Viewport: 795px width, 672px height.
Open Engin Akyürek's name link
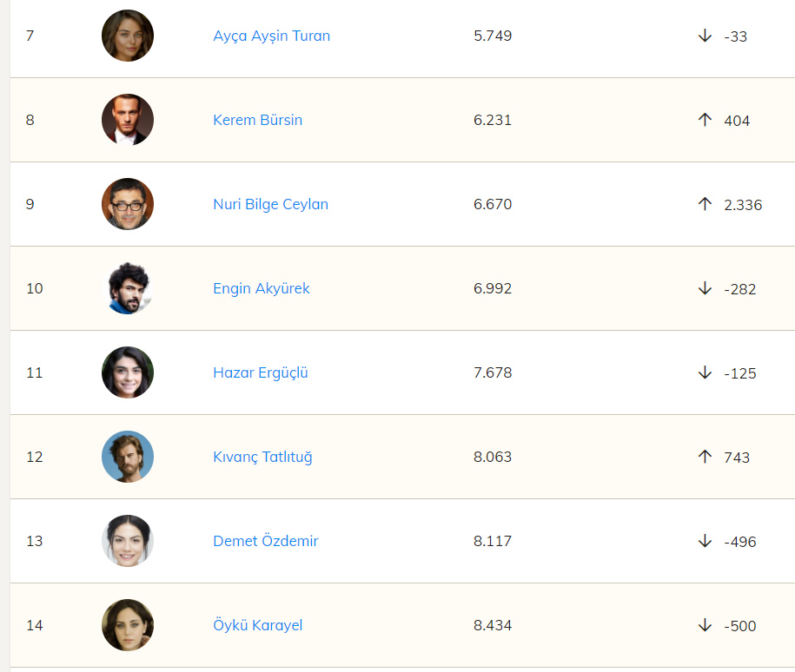pos(261,288)
